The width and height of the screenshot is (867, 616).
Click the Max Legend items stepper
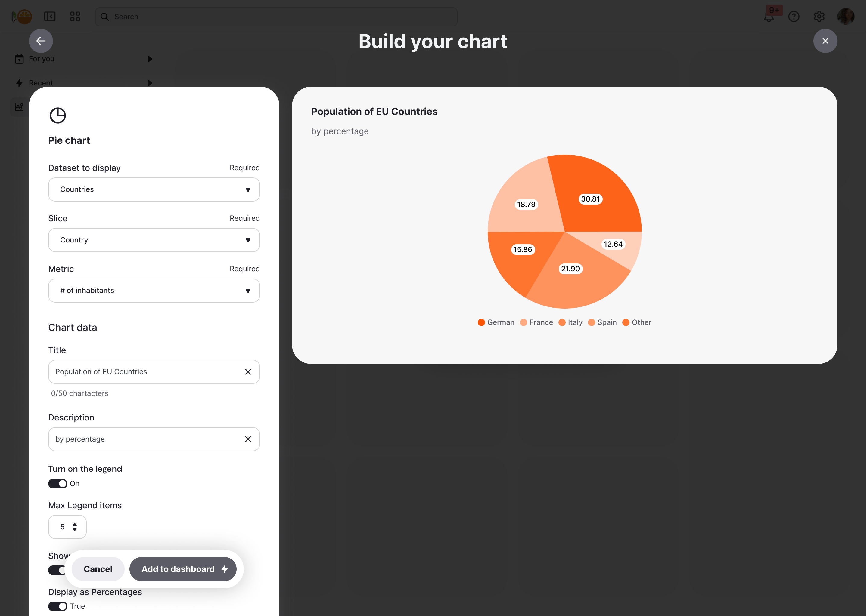tap(74, 527)
